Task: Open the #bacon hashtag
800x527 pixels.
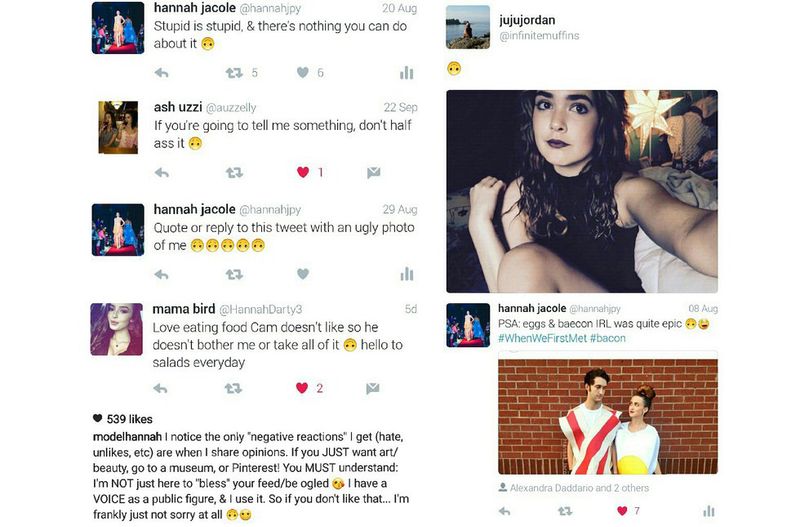Action: 608,338
